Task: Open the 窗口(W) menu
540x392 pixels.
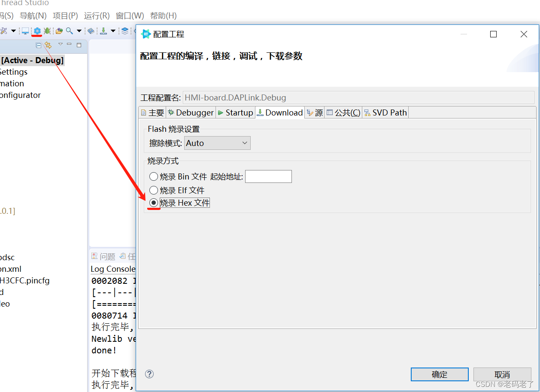Action: (129, 16)
